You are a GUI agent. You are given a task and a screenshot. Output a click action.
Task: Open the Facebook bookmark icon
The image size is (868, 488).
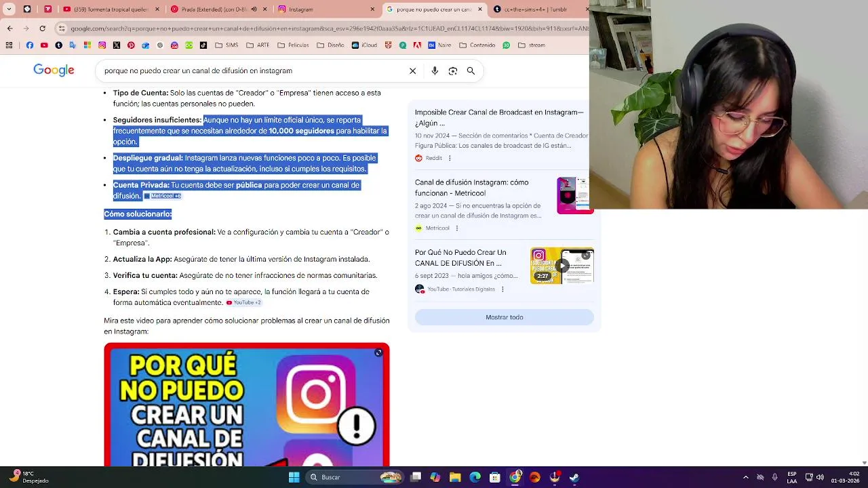coord(29,45)
